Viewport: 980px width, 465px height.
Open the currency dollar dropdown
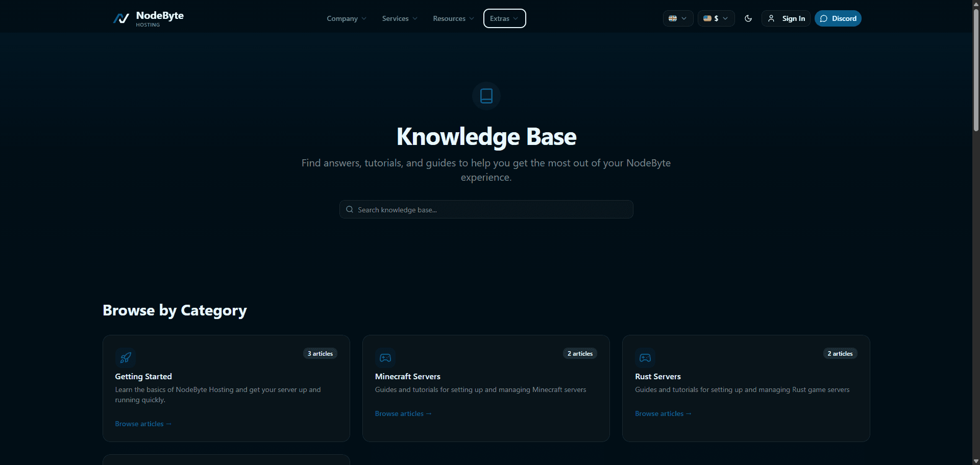tap(716, 18)
